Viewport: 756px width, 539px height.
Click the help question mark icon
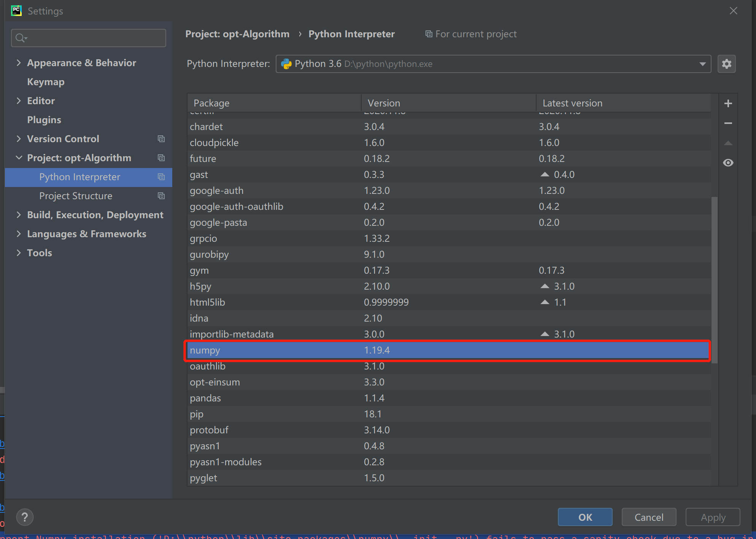tap(25, 517)
